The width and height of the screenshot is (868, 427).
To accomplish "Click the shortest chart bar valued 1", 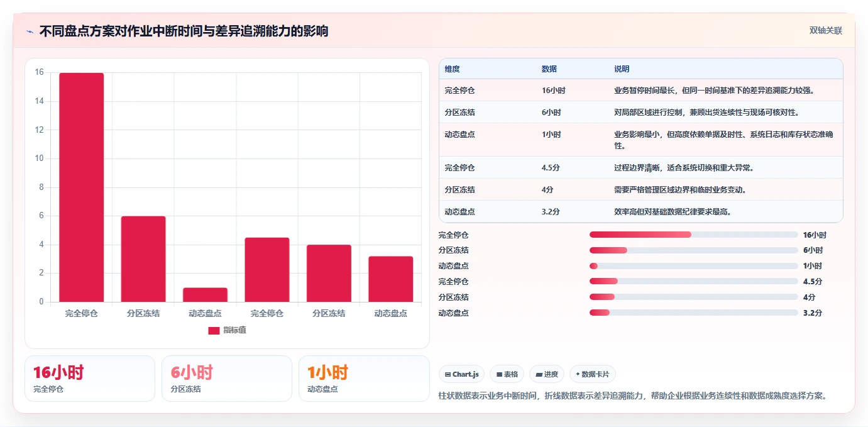I will 205,295.
